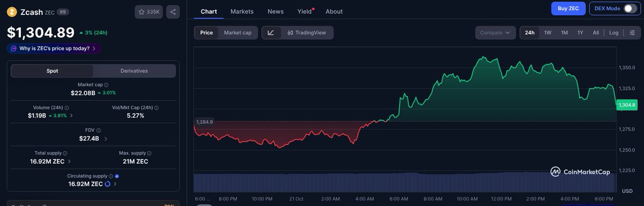Click Total supply info icon
Viewport: 644px width, 206px height.
(65, 153)
